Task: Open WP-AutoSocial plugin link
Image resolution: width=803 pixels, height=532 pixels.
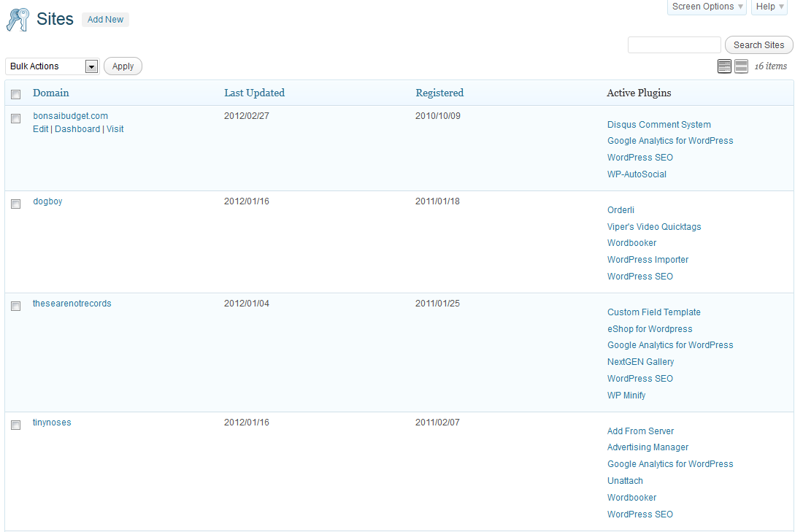Action: click(637, 174)
